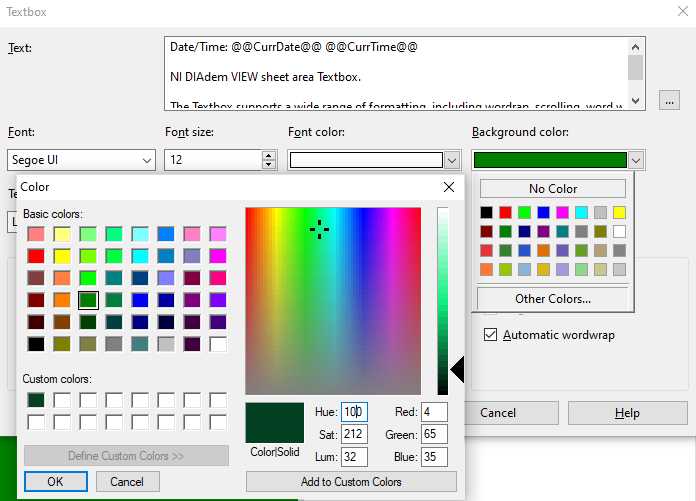696x501 pixels.
Task: Select the red swatch in Basic colors
Action: coord(36,255)
